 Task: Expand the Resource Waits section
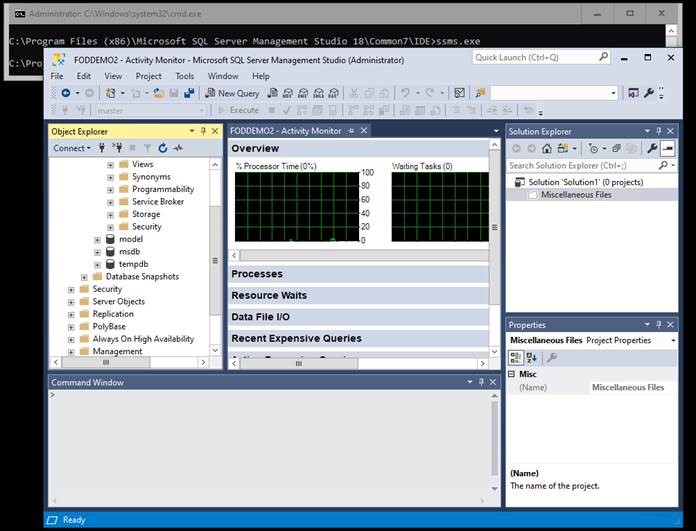[358, 295]
